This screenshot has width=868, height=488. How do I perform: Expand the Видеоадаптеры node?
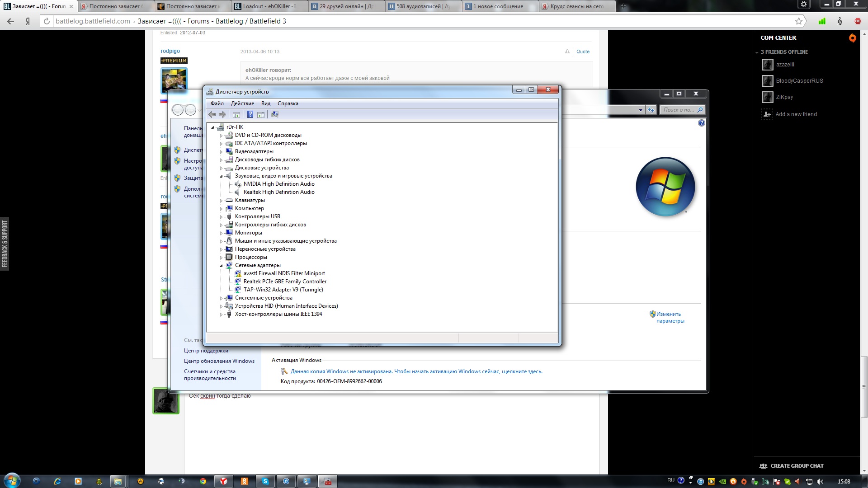221,152
